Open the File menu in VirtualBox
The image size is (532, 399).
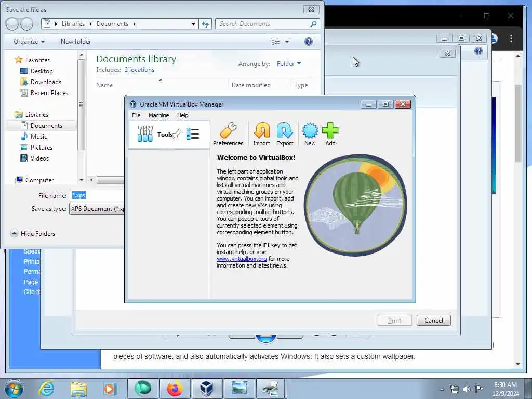click(x=136, y=115)
